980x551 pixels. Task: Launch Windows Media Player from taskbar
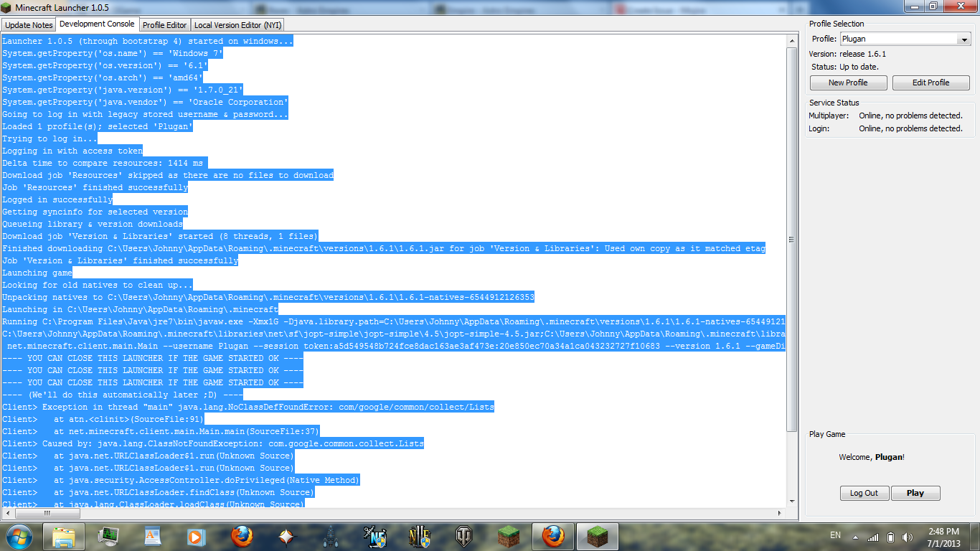[x=197, y=536]
